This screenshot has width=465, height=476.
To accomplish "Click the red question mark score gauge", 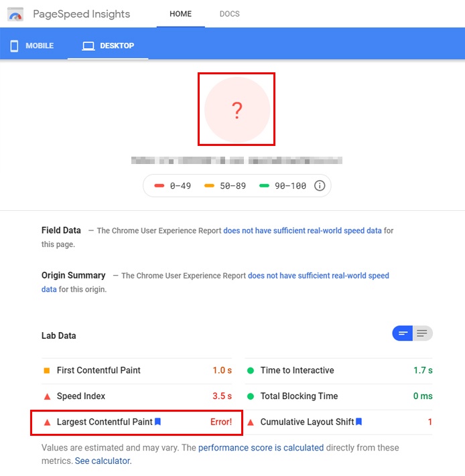I will coord(237,110).
